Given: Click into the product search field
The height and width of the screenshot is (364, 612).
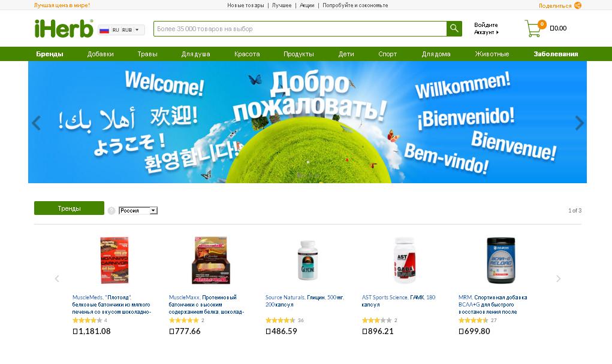Looking at the screenshot, I should [x=300, y=29].
